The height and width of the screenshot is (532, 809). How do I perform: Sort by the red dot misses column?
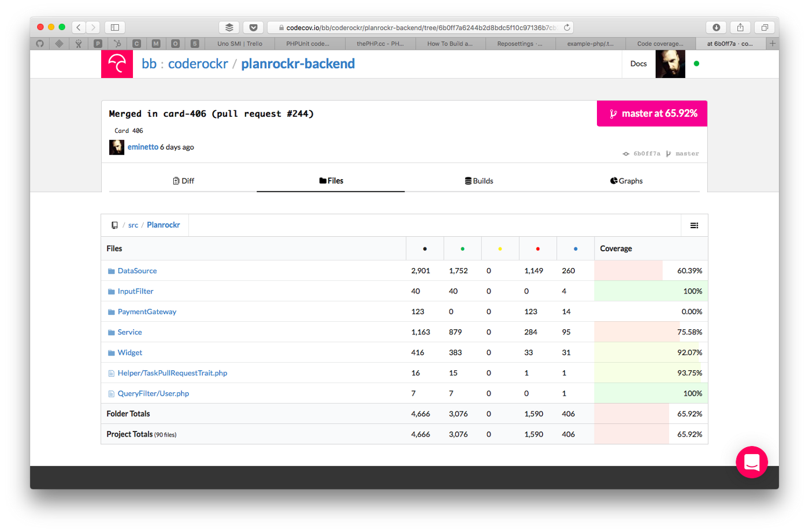[x=538, y=249]
